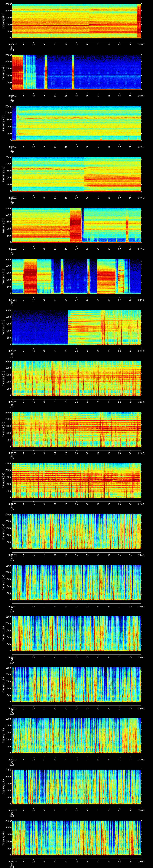The width and height of the screenshot is (153, 868).
Task: Pick the 26:00 end time label
Action: [141, 197]
